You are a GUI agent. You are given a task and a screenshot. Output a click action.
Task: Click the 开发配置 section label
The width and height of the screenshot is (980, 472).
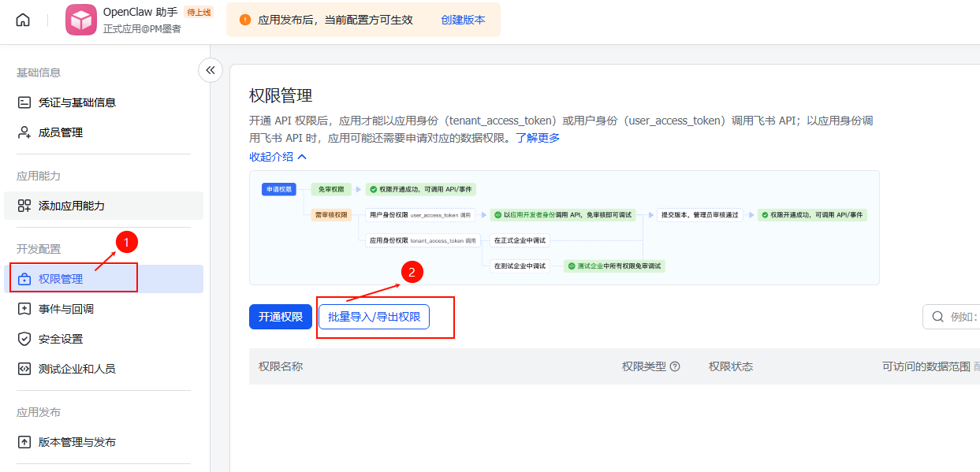pyautogui.click(x=39, y=249)
